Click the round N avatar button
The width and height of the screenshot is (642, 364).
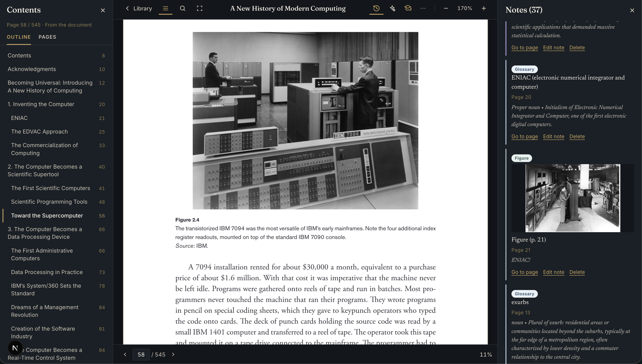pyautogui.click(x=15, y=348)
